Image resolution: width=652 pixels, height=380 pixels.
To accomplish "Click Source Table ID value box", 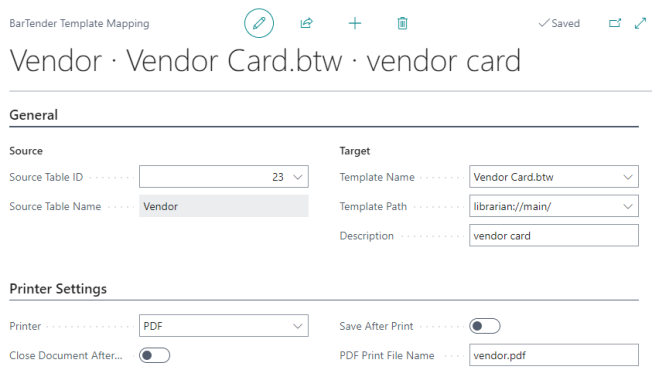I will point(224,177).
